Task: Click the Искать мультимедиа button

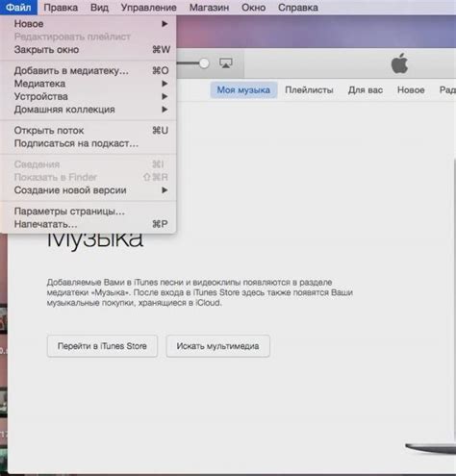Action: 217,346
